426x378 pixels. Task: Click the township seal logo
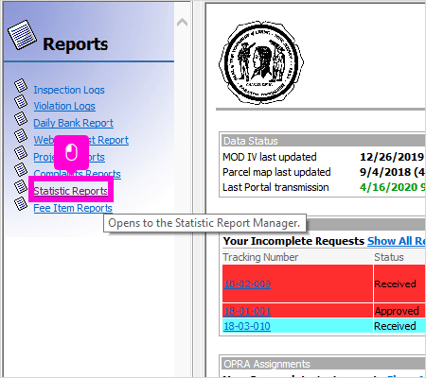[x=261, y=62]
